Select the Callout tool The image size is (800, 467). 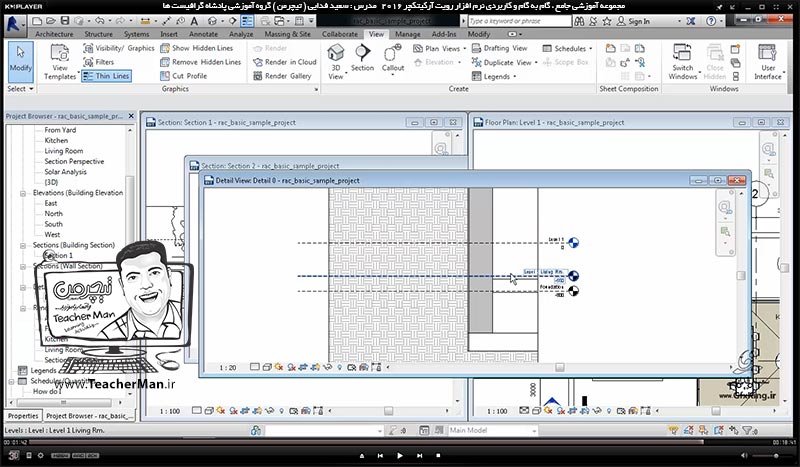click(x=393, y=59)
